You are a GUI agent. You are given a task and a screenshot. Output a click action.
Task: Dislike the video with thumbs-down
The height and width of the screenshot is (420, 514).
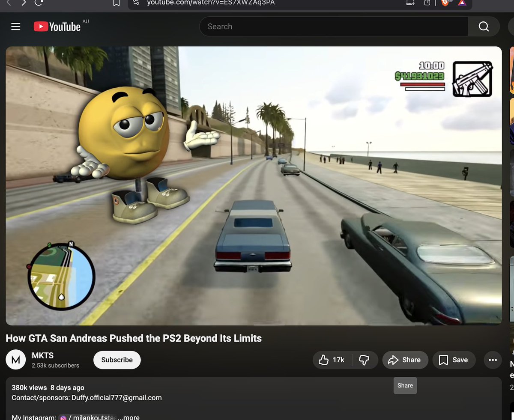pyautogui.click(x=365, y=360)
